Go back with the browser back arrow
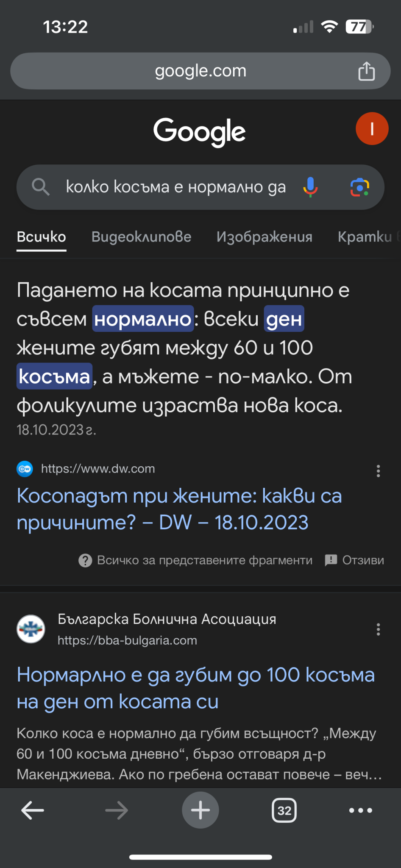The height and width of the screenshot is (868, 401). coord(33,810)
